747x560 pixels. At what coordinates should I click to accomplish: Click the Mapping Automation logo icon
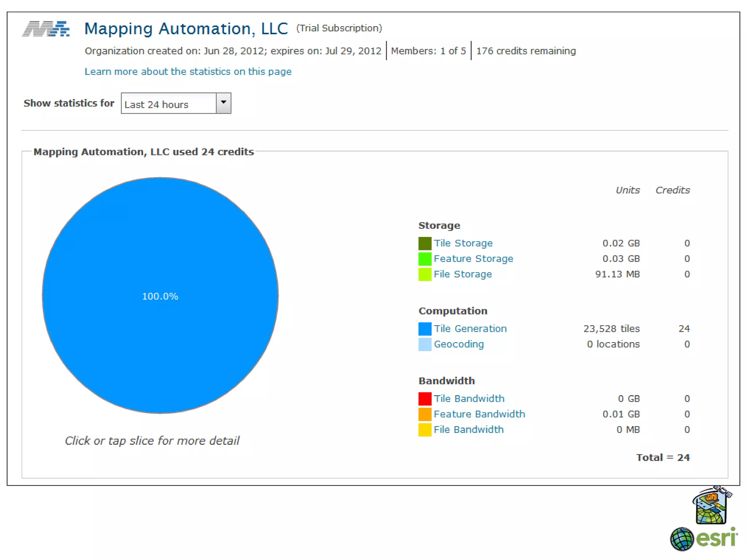click(x=46, y=29)
